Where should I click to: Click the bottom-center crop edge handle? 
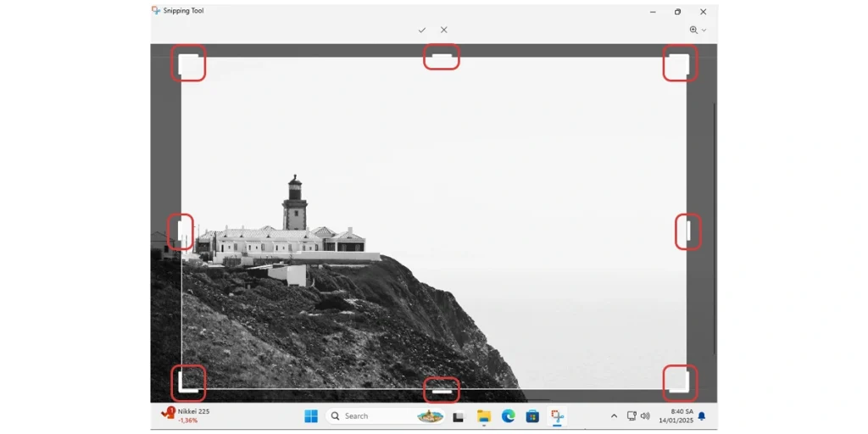441,390
